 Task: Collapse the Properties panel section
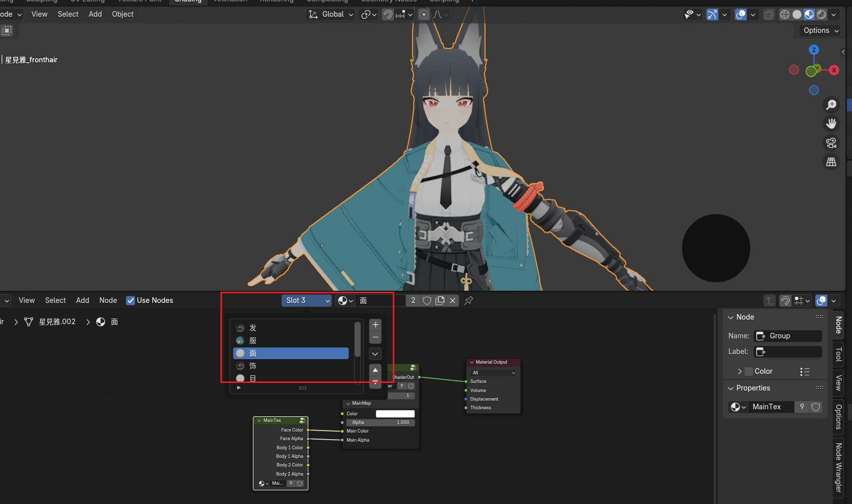(731, 388)
